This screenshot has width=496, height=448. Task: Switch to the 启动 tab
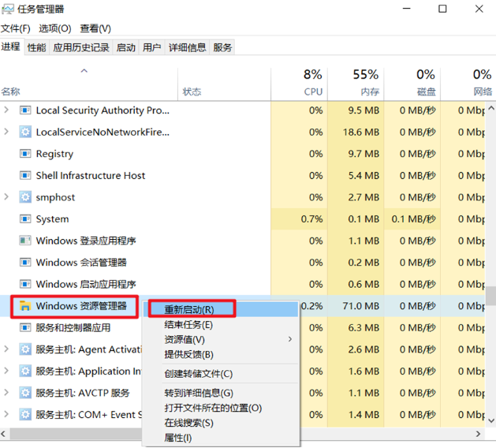[126, 47]
